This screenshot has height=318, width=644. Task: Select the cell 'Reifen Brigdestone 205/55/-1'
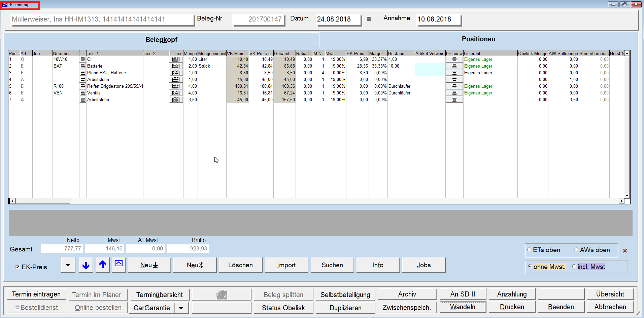[x=115, y=86]
